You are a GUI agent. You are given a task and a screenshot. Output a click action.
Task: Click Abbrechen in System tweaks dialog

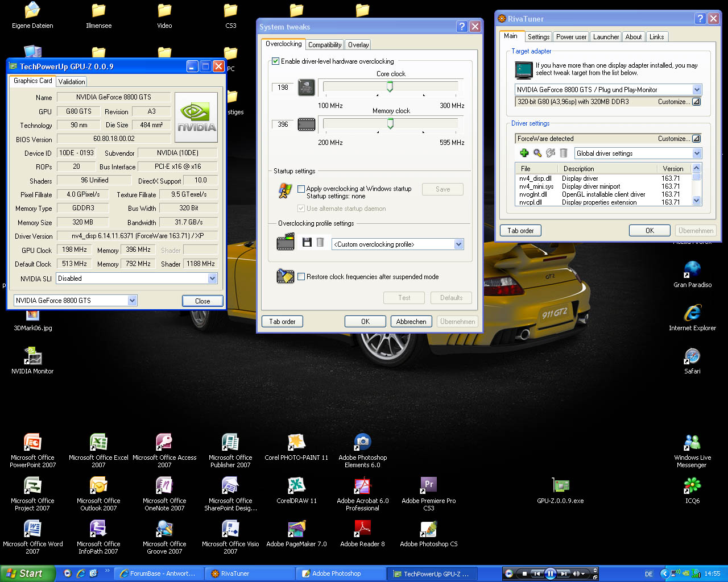point(411,322)
